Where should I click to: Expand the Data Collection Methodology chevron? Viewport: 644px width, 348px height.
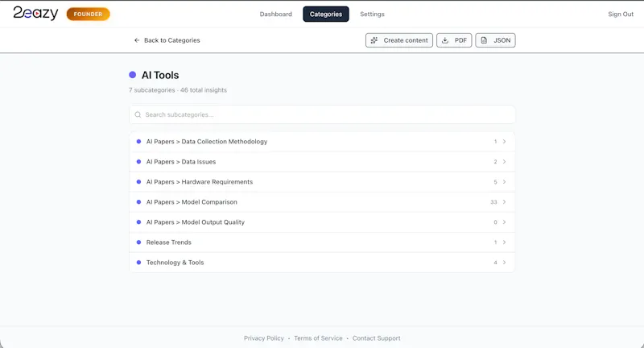(505, 141)
